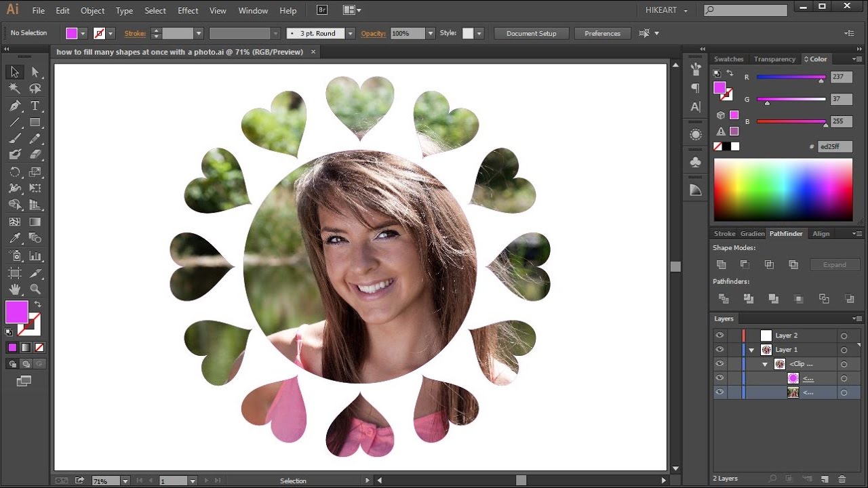Click the Document Setup button
This screenshot has height=488, width=868.
pyautogui.click(x=531, y=33)
